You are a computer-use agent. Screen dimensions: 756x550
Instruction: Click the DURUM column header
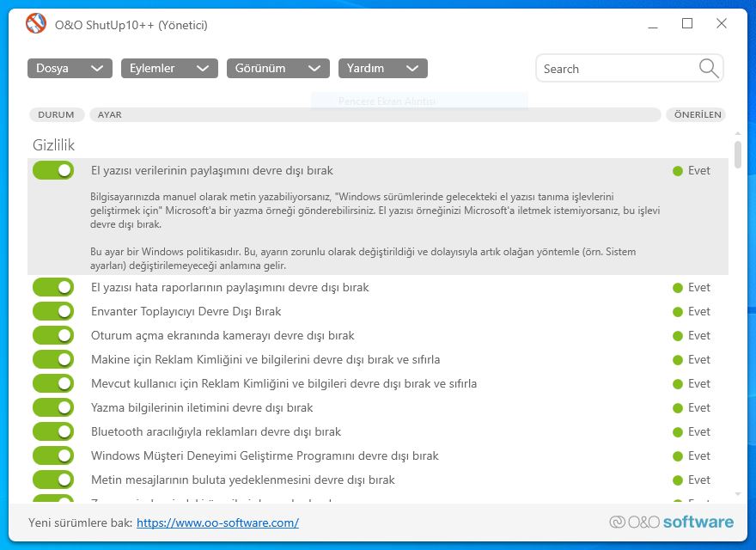point(57,115)
